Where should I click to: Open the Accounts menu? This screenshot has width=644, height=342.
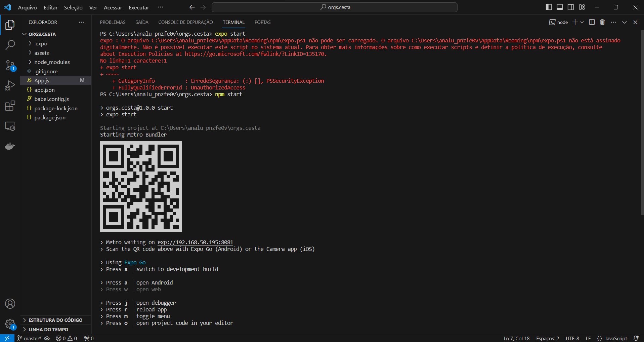click(x=10, y=304)
